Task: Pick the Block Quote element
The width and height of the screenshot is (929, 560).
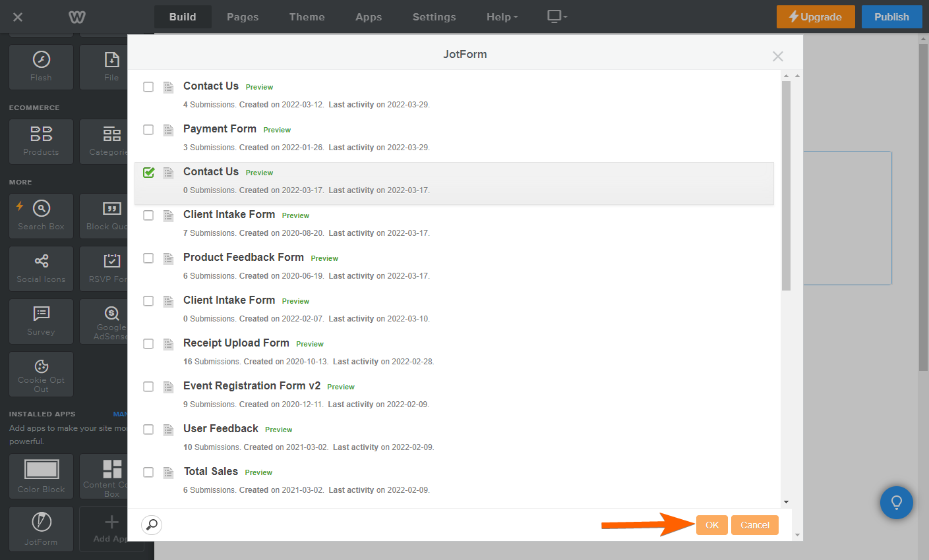Action: [104, 216]
